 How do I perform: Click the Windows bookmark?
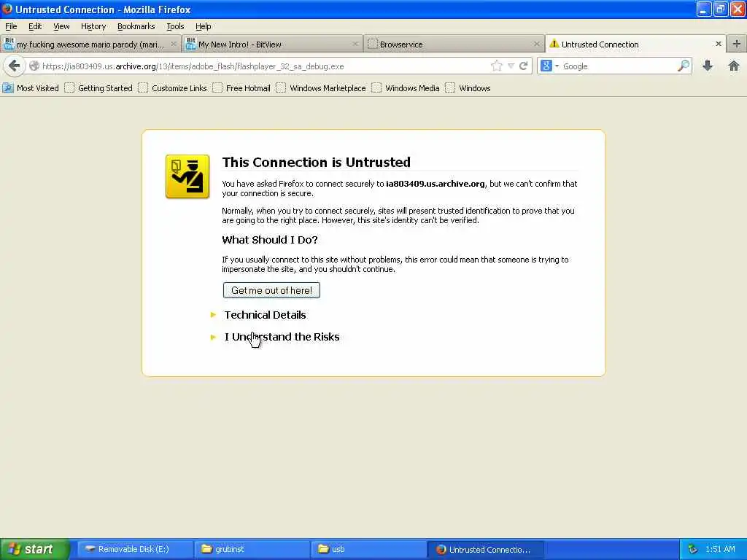click(x=468, y=88)
